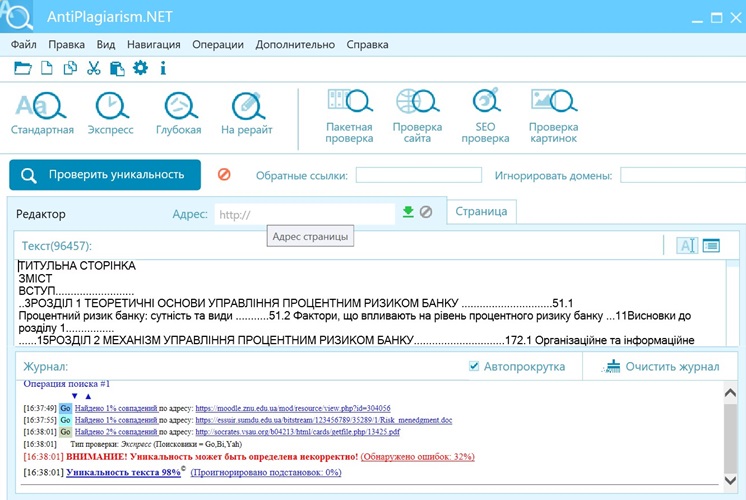This screenshot has height=500, width=746.
Task: Click Найдено 1% совпадений for moodle result
Action: pyautogui.click(x=116, y=408)
